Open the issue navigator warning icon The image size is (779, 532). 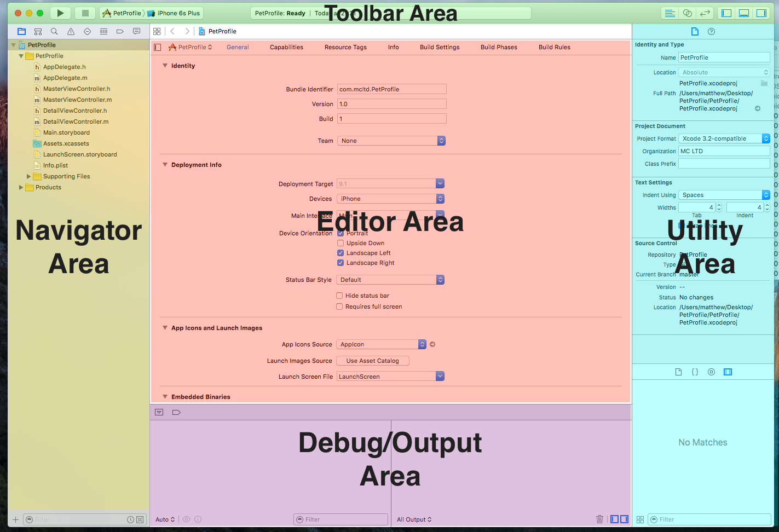tap(71, 32)
